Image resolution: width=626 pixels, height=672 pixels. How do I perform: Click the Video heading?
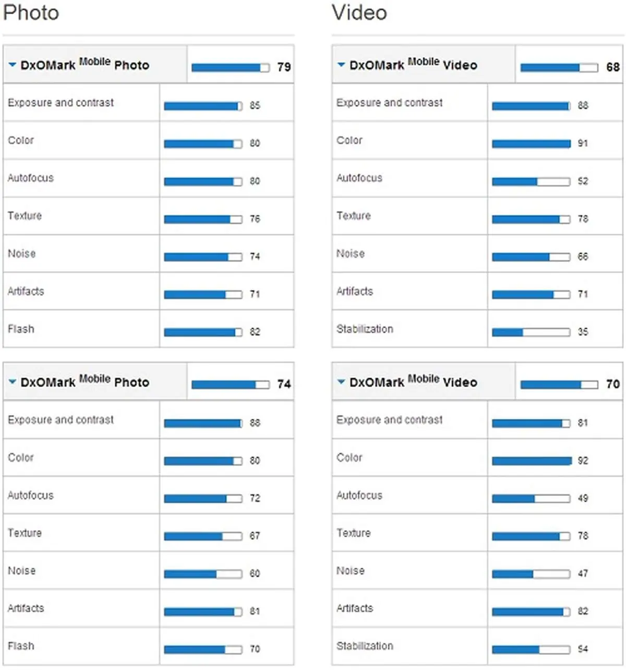(359, 13)
